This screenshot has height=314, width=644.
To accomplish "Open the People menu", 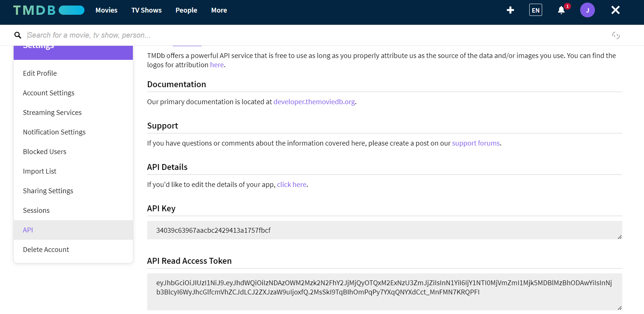I will pyautogui.click(x=186, y=10).
